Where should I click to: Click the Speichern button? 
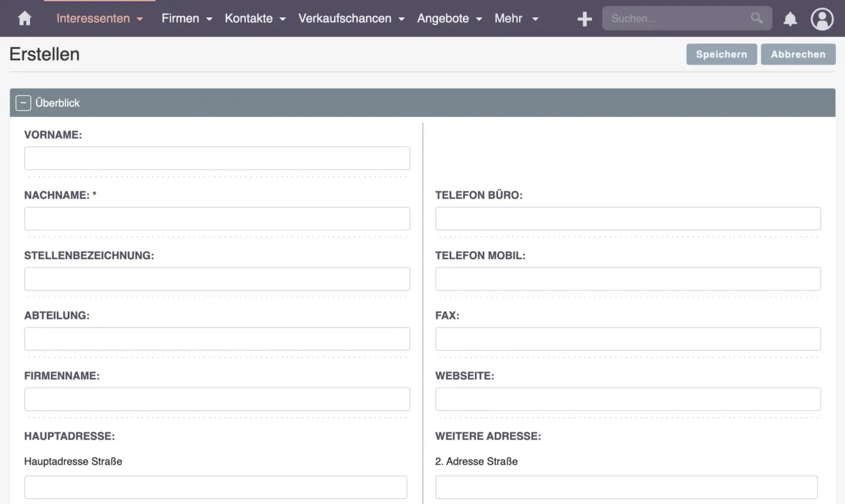pos(721,54)
